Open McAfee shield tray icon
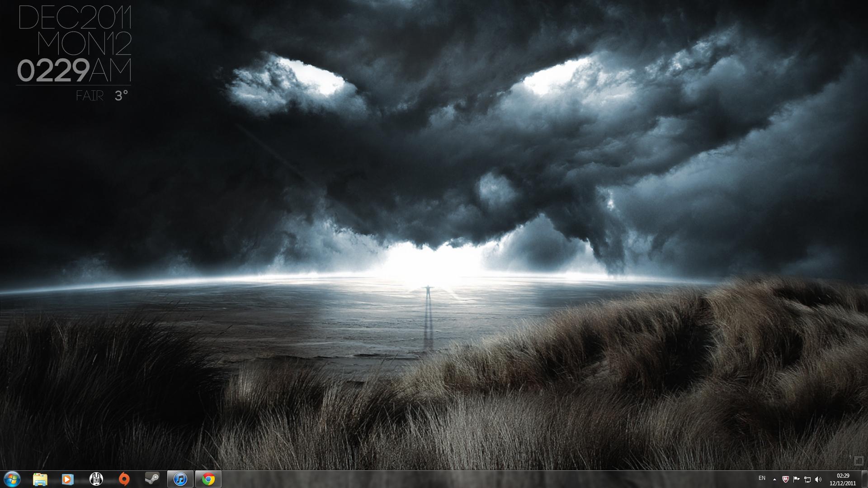Screen dimensions: 868x488 [x=786, y=479]
